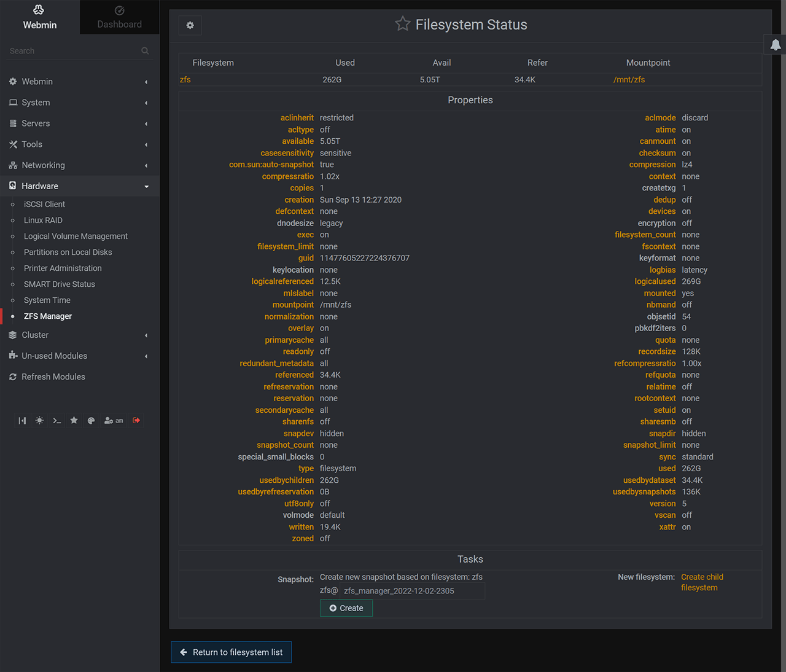Open System Time module
The image size is (786, 672).
[x=47, y=300]
